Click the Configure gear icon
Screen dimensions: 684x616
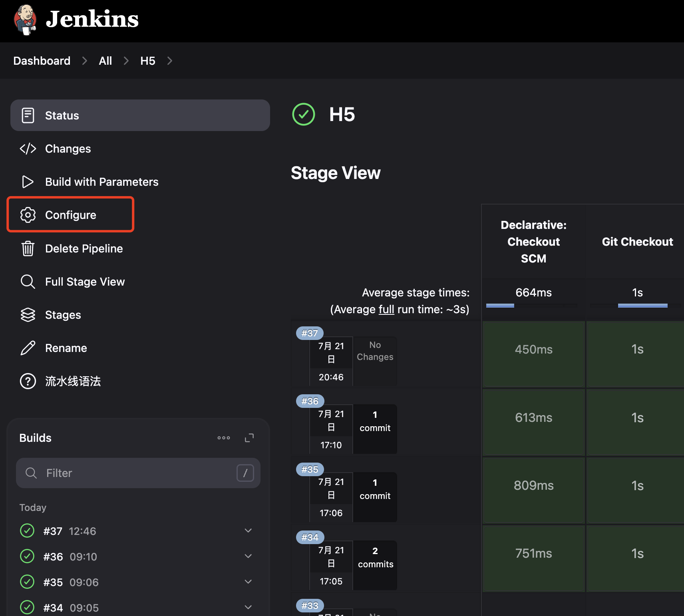click(28, 215)
